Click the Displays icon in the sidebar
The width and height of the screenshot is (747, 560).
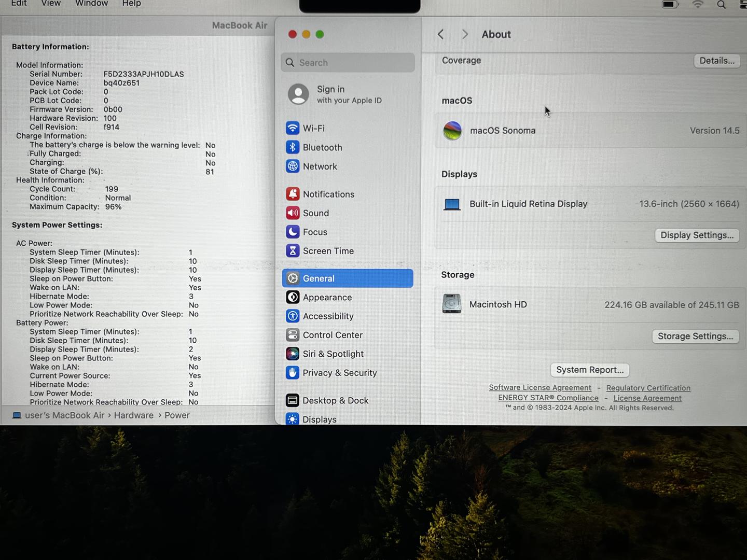293,419
